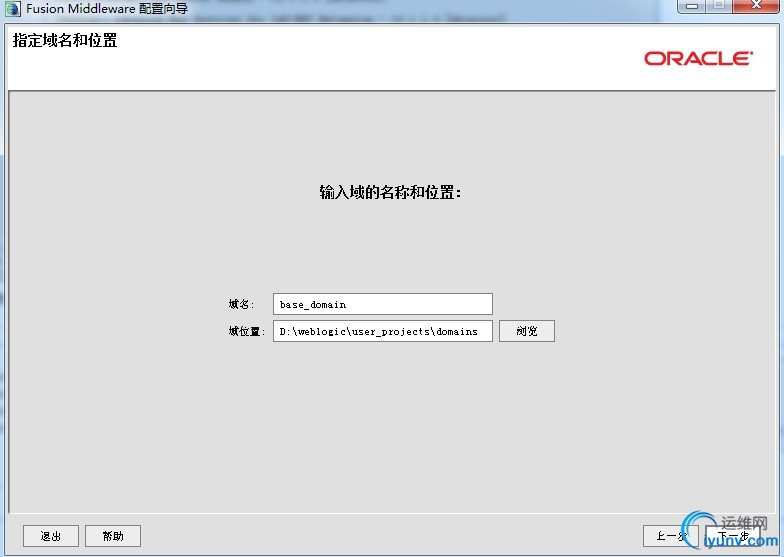Viewport: 784px width, 557px height.
Task: Click the 指定域名和位置 page title
Action: [x=65, y=40]
